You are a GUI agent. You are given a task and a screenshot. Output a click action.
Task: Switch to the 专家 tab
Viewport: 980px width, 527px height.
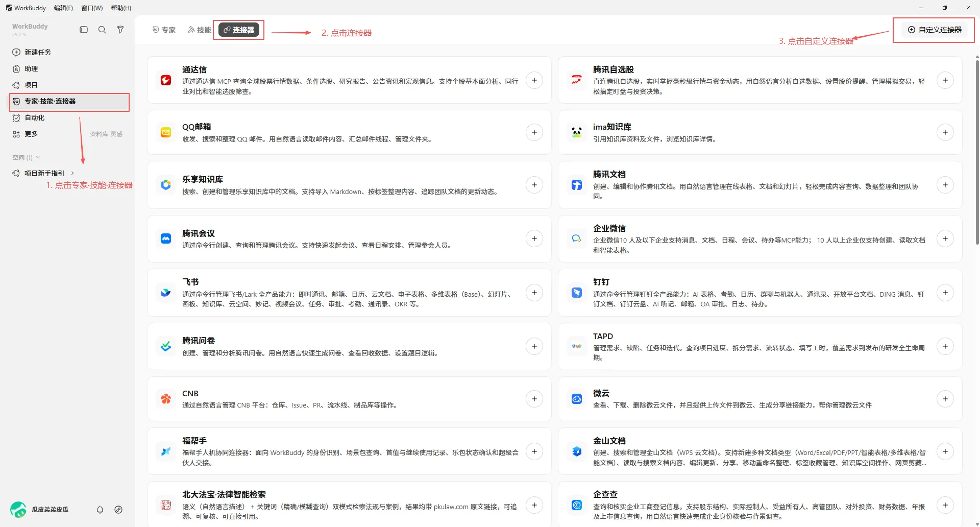click(164, 30)
